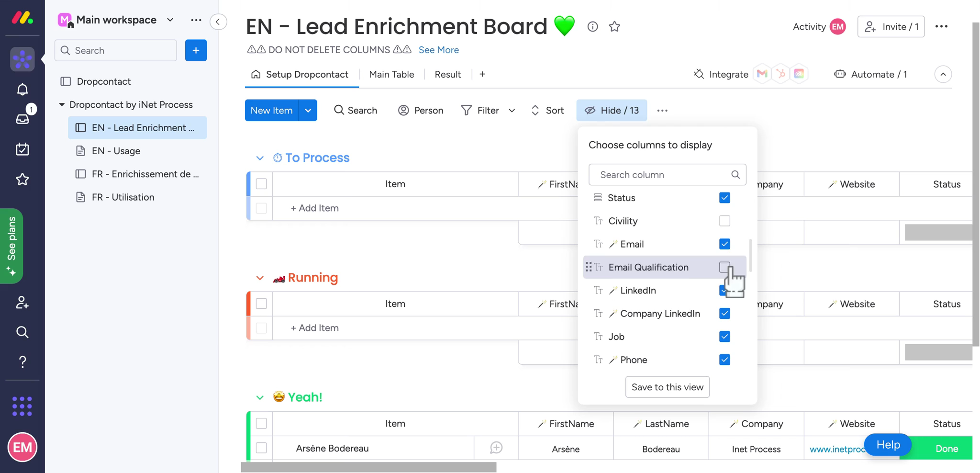Click the invite members icon in the sidebar
This screenshot has height=473, width=980.
[22, 303]
